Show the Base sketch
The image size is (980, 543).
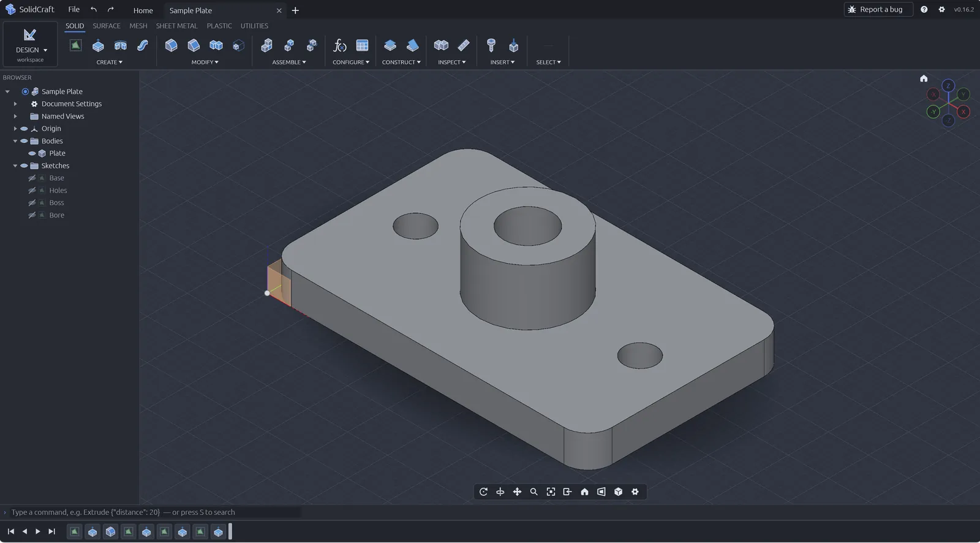tap(32, 178)
